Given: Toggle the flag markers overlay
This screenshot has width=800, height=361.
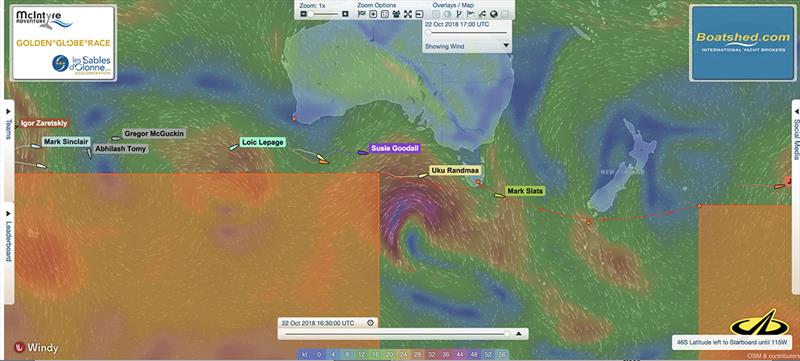Looking at the screenshot, I should pos(470,14).
